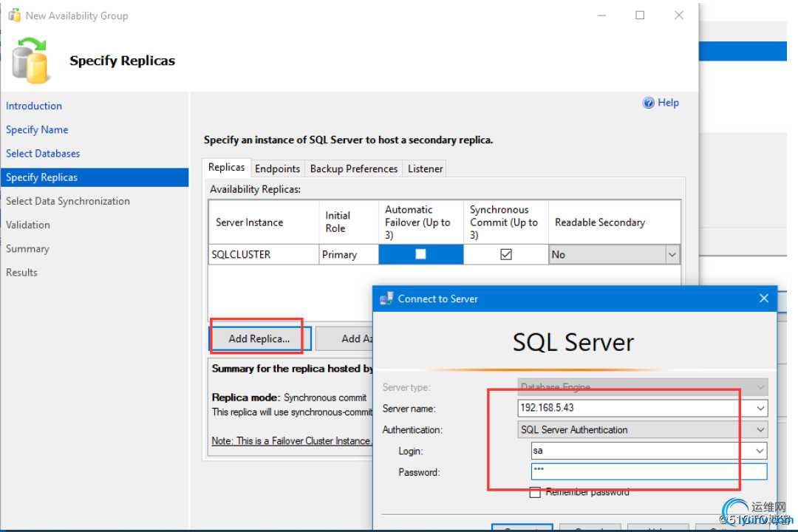Minimize the New Availability Group window
This screenshot has width=798, height=532.
click(x=601, y=16)
